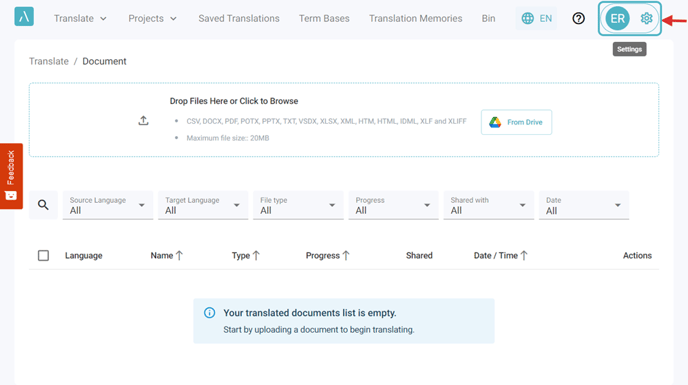Click Translate breadcrumb link

(49, 61)
